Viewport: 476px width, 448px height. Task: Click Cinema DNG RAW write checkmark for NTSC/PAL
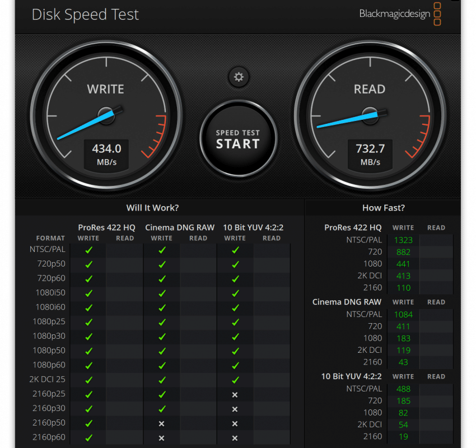coord(162,250)
